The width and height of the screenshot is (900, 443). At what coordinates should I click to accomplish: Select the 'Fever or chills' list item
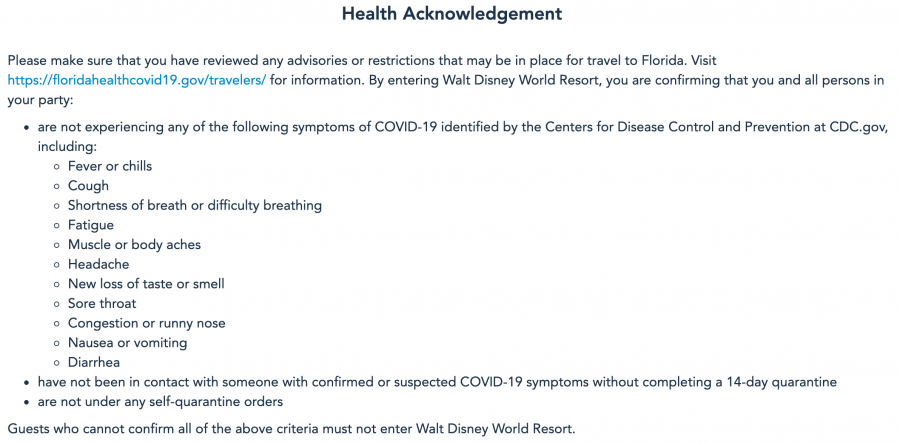pos(110,166)
